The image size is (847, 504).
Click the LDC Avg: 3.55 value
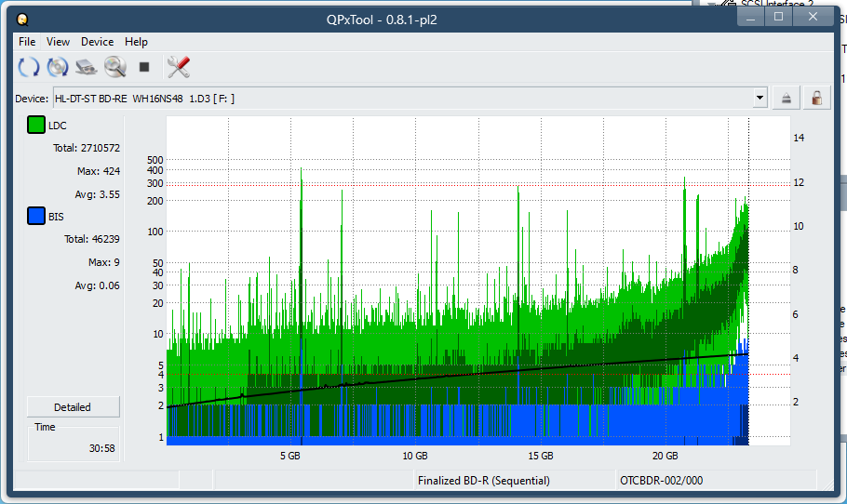point(97,194)
